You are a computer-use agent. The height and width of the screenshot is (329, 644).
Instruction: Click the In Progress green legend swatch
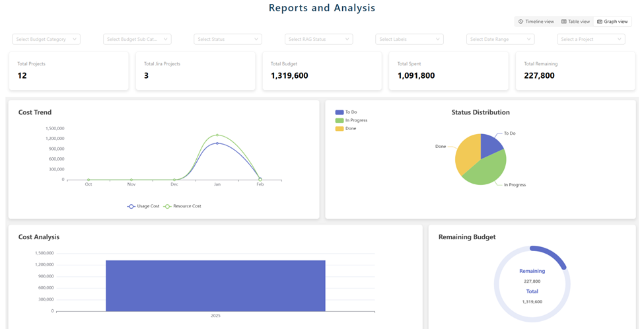coord(340,120)
